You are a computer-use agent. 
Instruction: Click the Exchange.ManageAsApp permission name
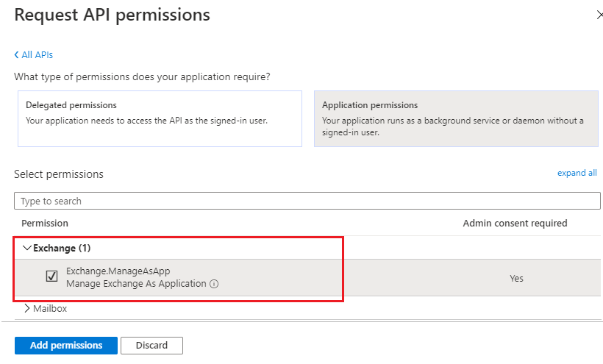pyautogui.click(x=118, y=271)
